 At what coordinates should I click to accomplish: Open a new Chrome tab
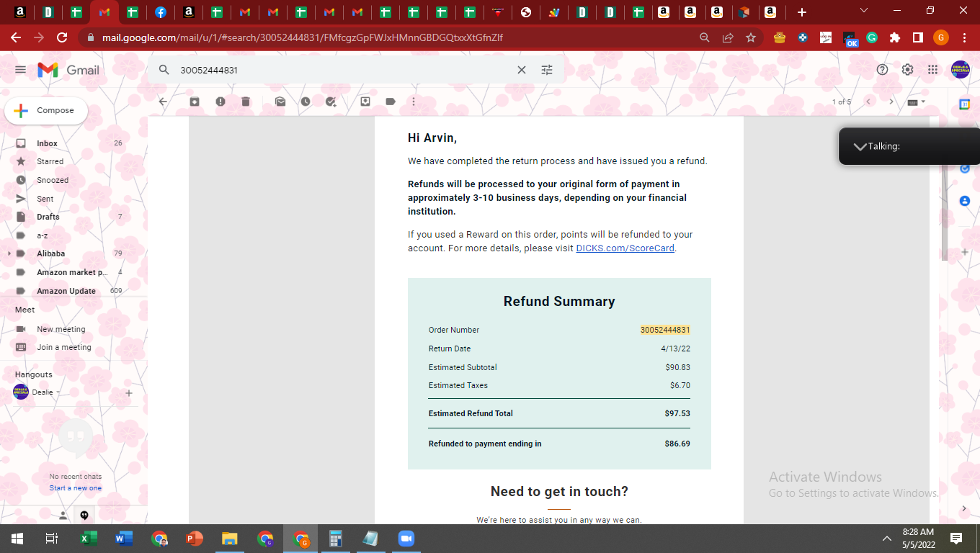coord(802,12)
